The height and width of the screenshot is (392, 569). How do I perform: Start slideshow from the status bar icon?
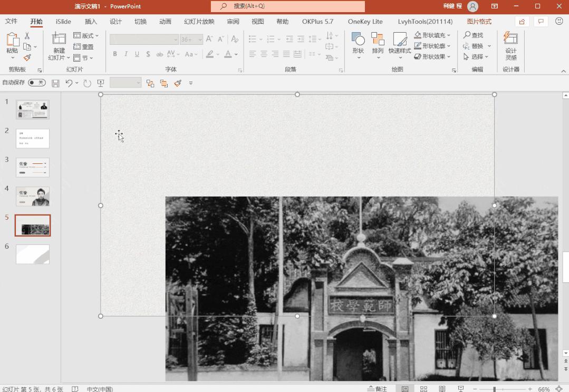[x=460, y=389]
